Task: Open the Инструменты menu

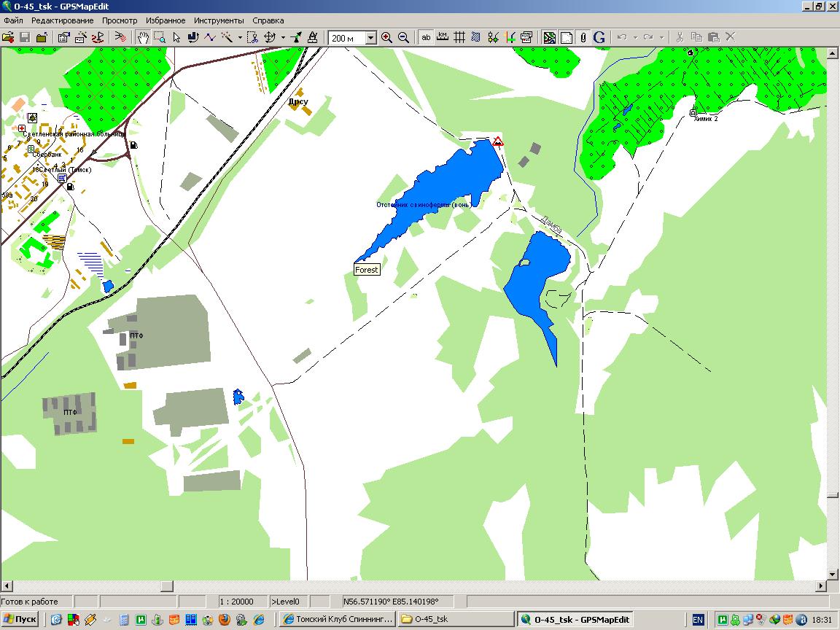Action: pos(218,20)
